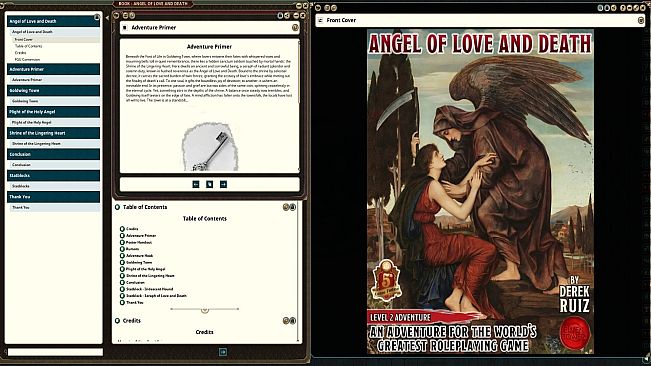
Task: Expand Thank You chapter header
Action: pos(53,197)
